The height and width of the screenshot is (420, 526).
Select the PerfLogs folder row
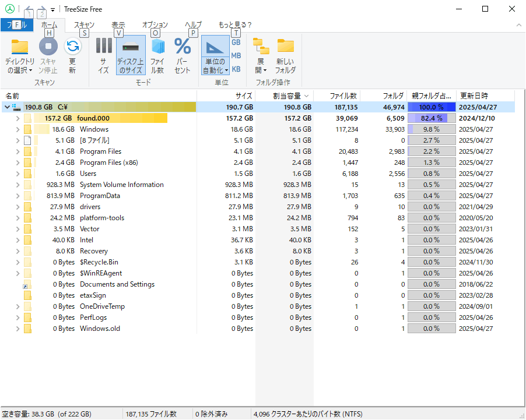[258, 317]
